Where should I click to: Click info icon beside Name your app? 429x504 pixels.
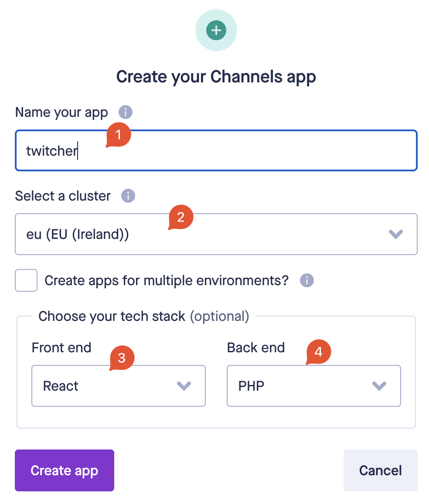click(126, 112)
